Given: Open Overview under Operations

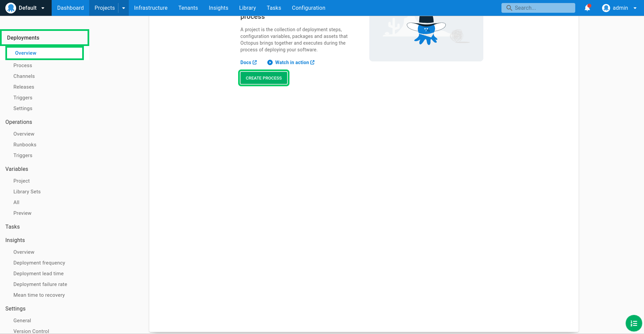Looking at the screenshot, I should [x=24, y=134].
